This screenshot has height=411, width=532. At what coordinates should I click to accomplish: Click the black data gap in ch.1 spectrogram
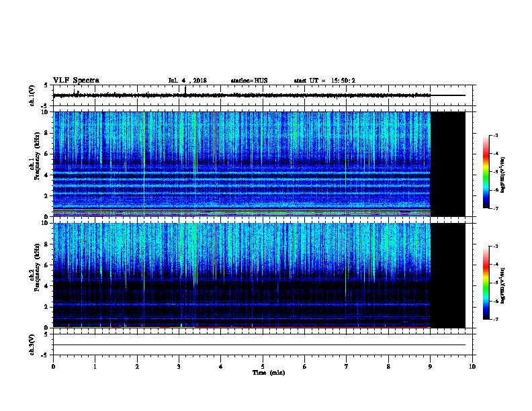[x=447, y=164]
